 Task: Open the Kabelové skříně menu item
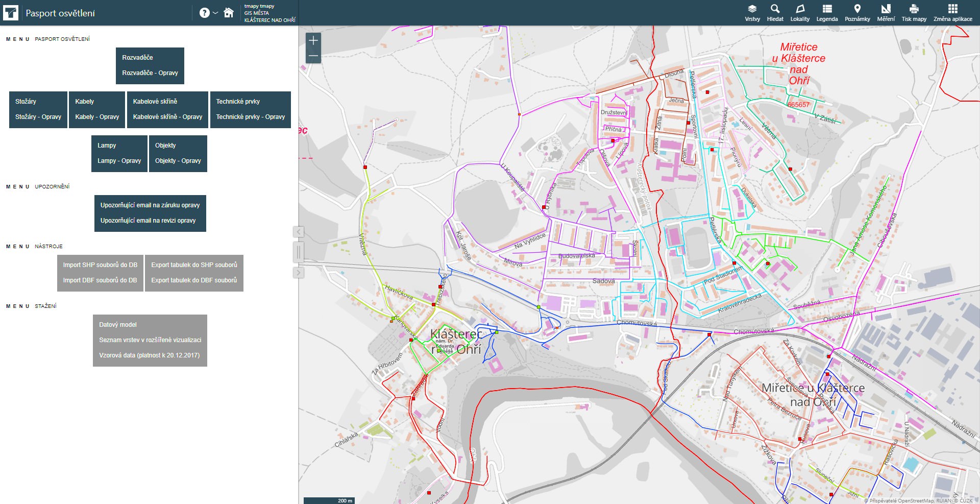(x=155, y=102)
